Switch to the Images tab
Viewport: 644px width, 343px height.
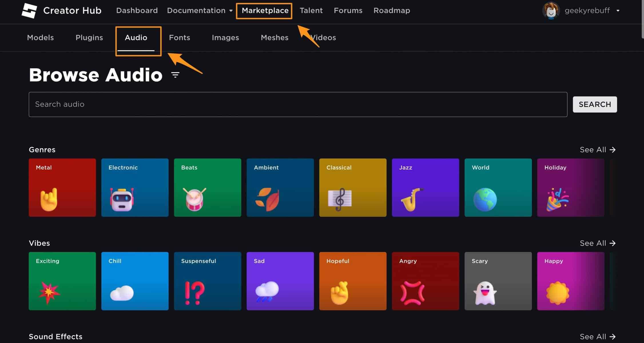pyautogui.click(x=225, y=37)
